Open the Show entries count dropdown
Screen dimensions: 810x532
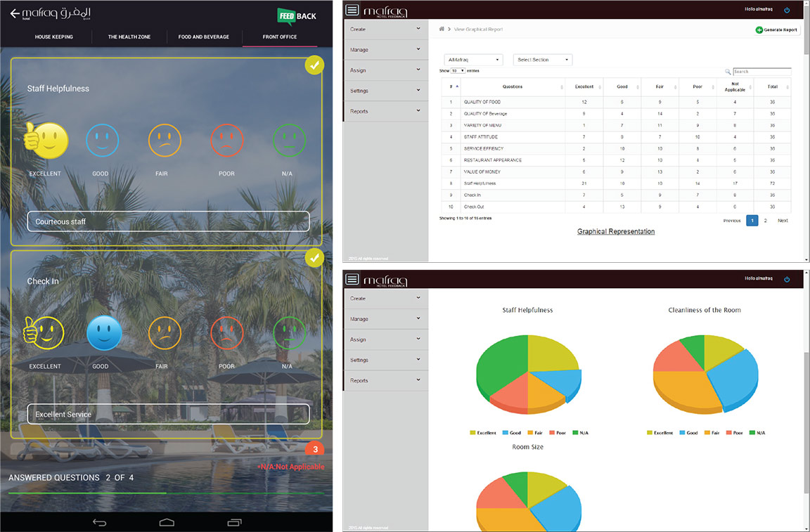coord(458,71)
